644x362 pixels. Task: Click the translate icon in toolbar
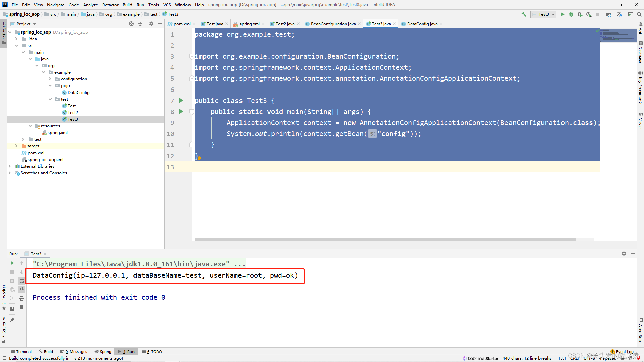(x=619, y=14)
